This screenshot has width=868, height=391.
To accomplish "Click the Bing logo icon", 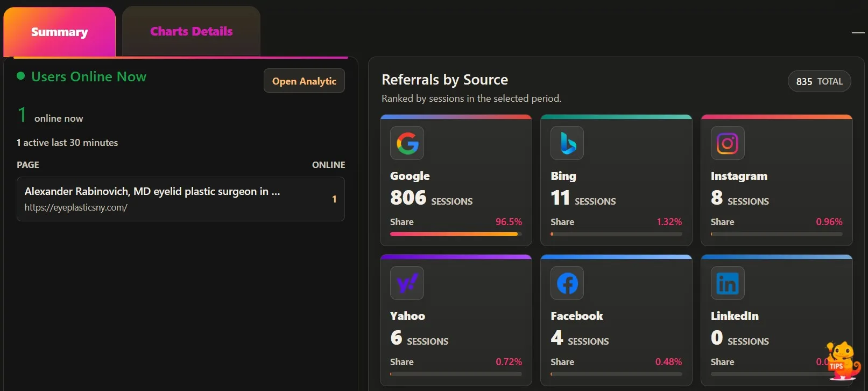I will (x=567, y=143).
